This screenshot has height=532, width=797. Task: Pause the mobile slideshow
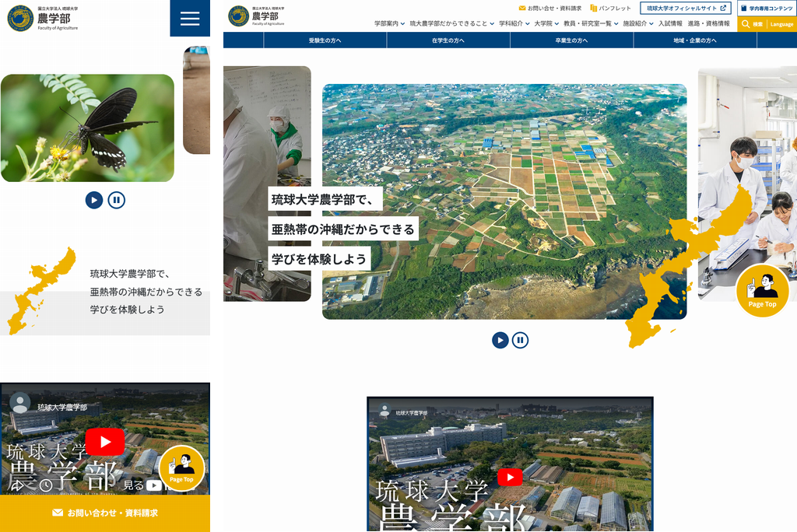click(x=117, y=200)
